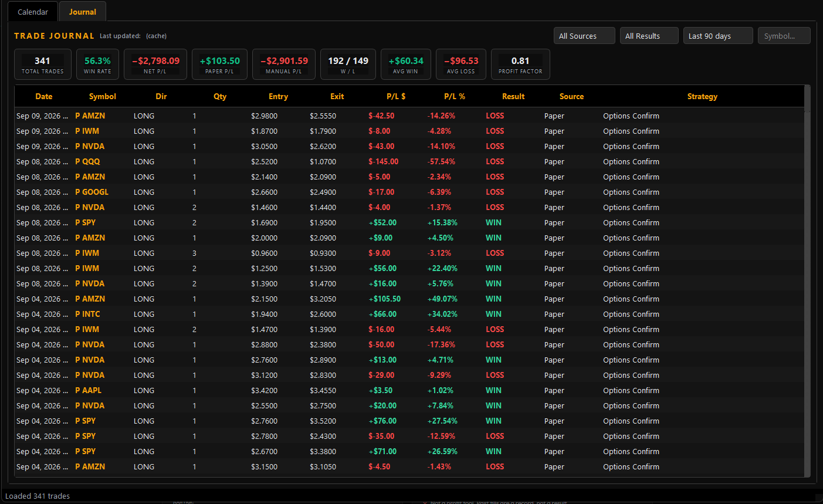The height and width of the screenshot is (504, 823).
Task: Sort by the Result column header
Action: 513,96
